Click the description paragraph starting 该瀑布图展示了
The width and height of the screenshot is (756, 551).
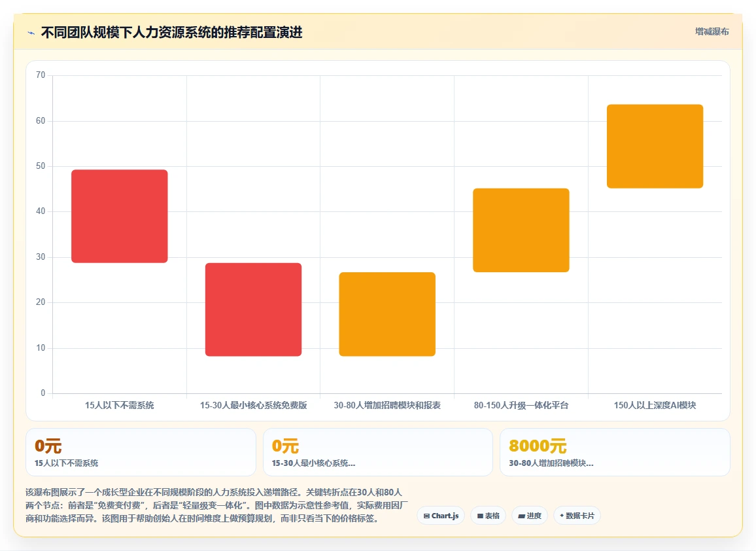216,505
